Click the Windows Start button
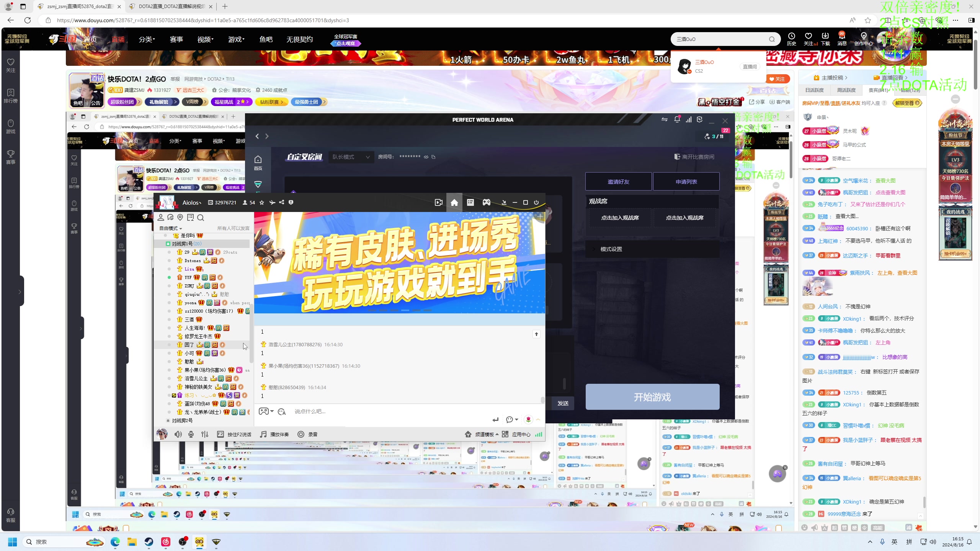The height and width of the screenshot is (551, 980). pyautogui.click(x=13, y=542)
